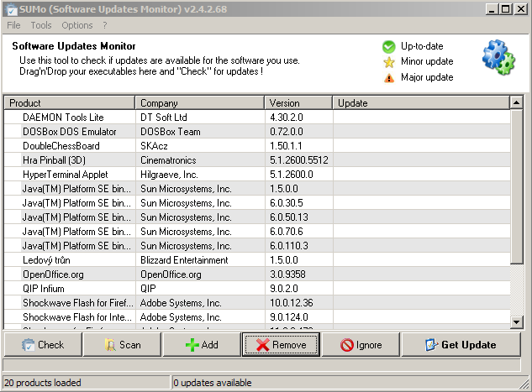
Task: Click the blue-green gears SUMo logo
Action: pos(498,57)
